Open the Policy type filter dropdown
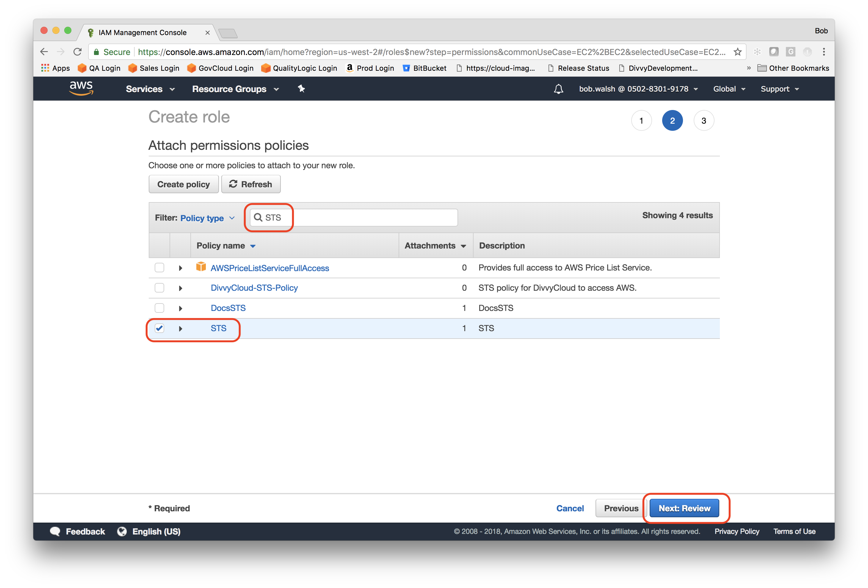Image resolution: width=868 pixels, height=588 pixels. tap(208, 218)
